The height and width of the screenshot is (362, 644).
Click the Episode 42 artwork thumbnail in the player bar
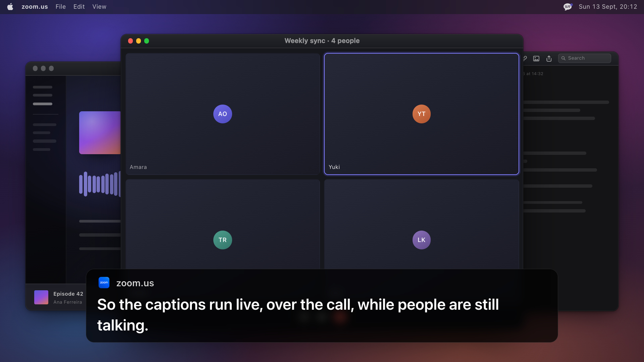point(41,297)
